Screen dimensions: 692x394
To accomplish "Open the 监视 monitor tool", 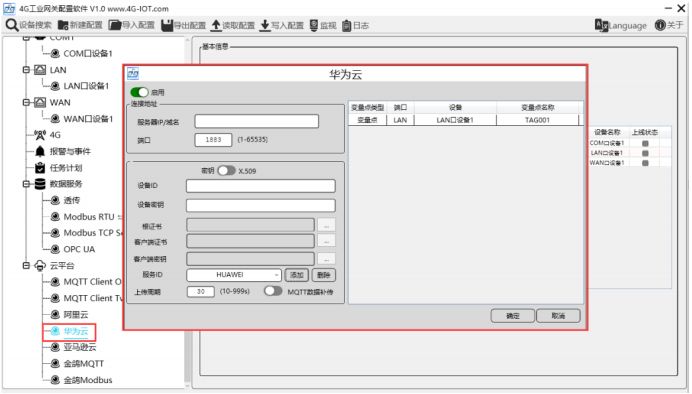I will (x=323, y=25).
